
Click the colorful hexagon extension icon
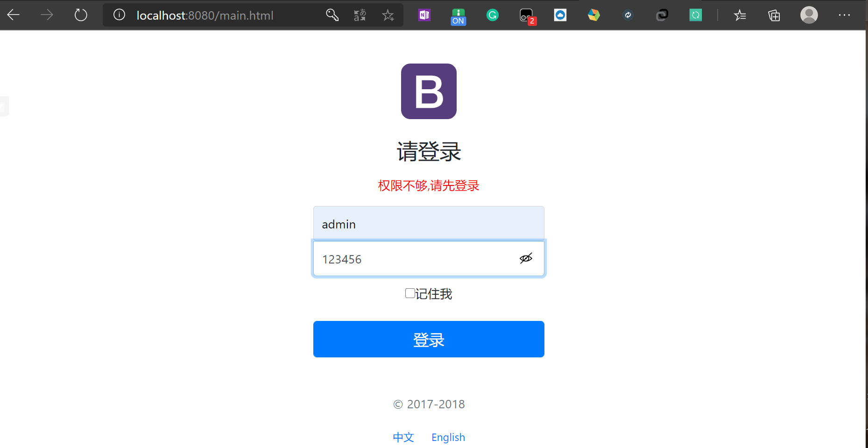[594, 15]
